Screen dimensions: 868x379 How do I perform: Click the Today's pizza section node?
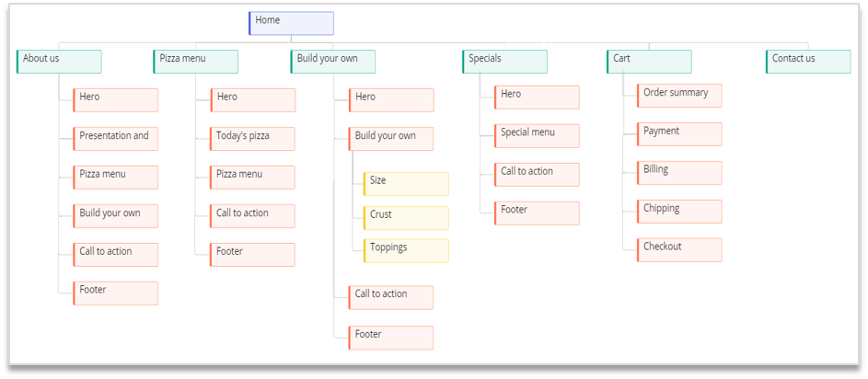click(253, 139)
